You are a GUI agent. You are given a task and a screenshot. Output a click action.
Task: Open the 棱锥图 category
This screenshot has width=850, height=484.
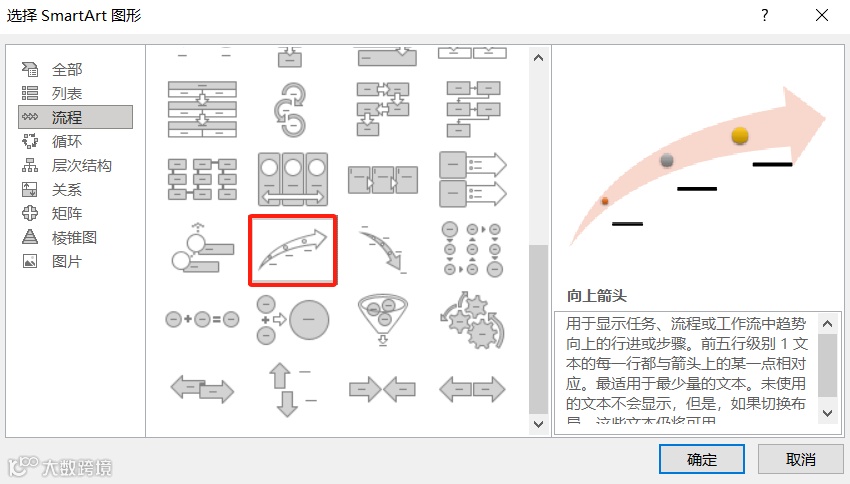pos(75,237)
